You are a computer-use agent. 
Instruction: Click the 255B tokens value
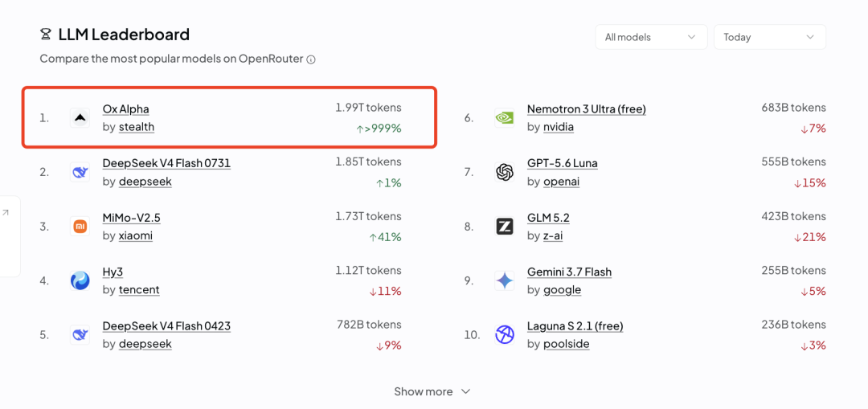[x=794, y=270]
